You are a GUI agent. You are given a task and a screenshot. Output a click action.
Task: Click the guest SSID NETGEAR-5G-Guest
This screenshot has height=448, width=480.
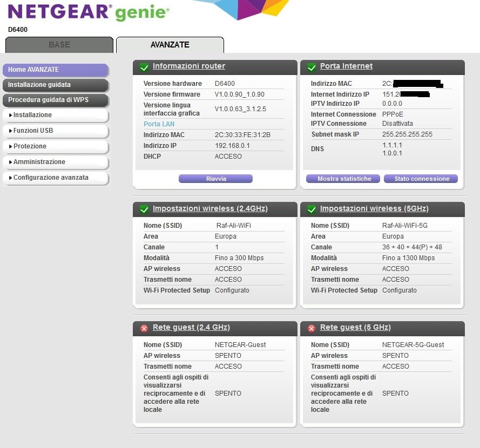click(413, 345)
